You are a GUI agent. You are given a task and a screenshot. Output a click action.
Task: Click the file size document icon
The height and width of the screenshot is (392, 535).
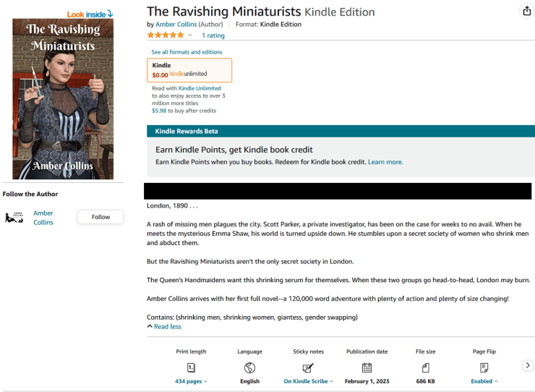[426, 367]
